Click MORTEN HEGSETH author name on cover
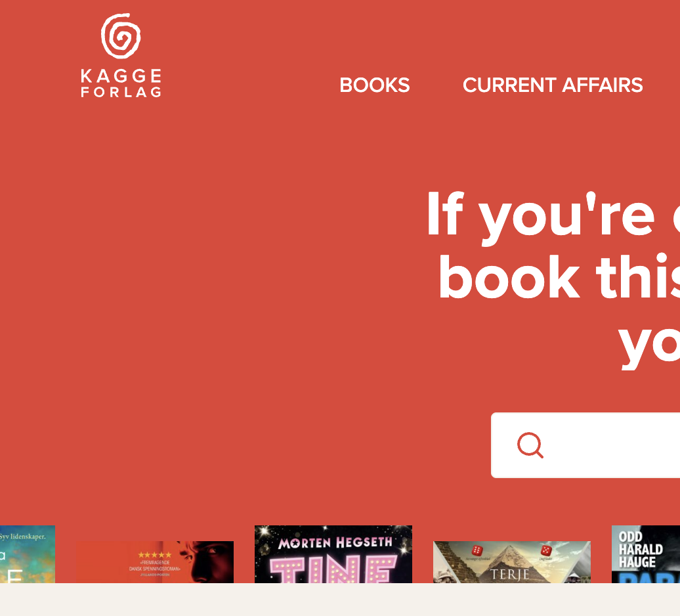The width and height of the screenshot is (680, 616). pos(335,542)
